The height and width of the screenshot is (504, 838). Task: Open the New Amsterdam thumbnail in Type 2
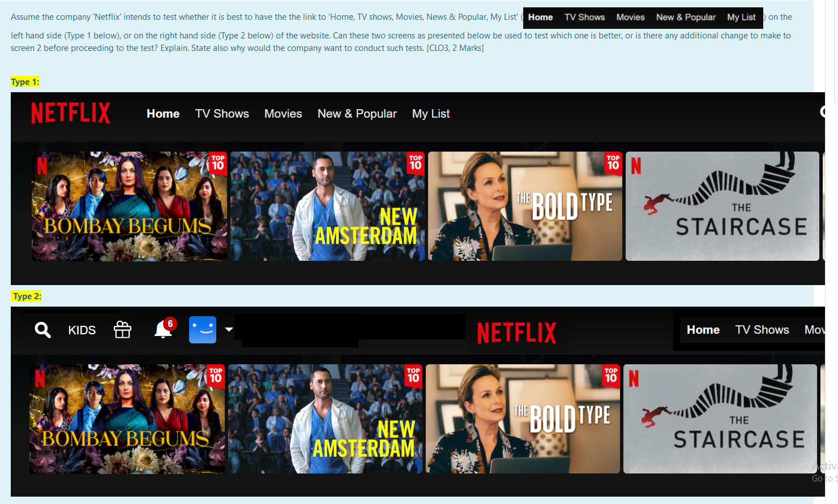click(325, 419)
